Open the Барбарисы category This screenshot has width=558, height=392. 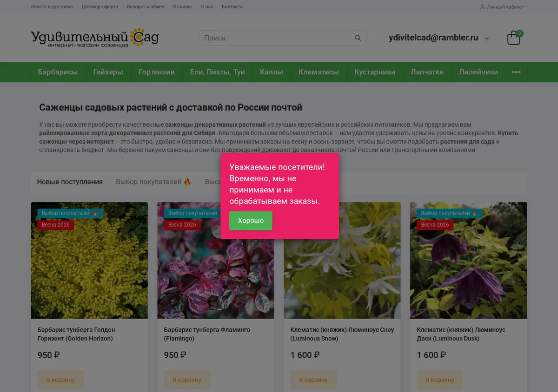[x=58, y=72]
